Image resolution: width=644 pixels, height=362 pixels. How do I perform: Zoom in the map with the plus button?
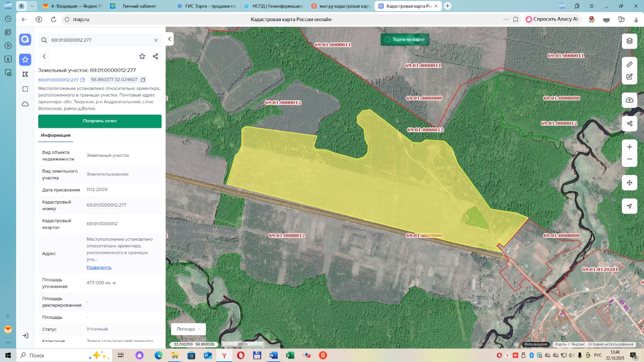tap(629, 147)
